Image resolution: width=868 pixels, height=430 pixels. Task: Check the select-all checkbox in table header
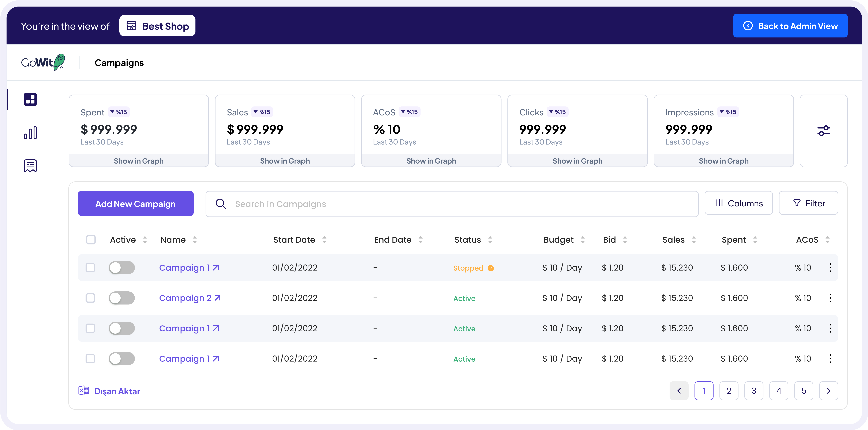click(91, 240)
